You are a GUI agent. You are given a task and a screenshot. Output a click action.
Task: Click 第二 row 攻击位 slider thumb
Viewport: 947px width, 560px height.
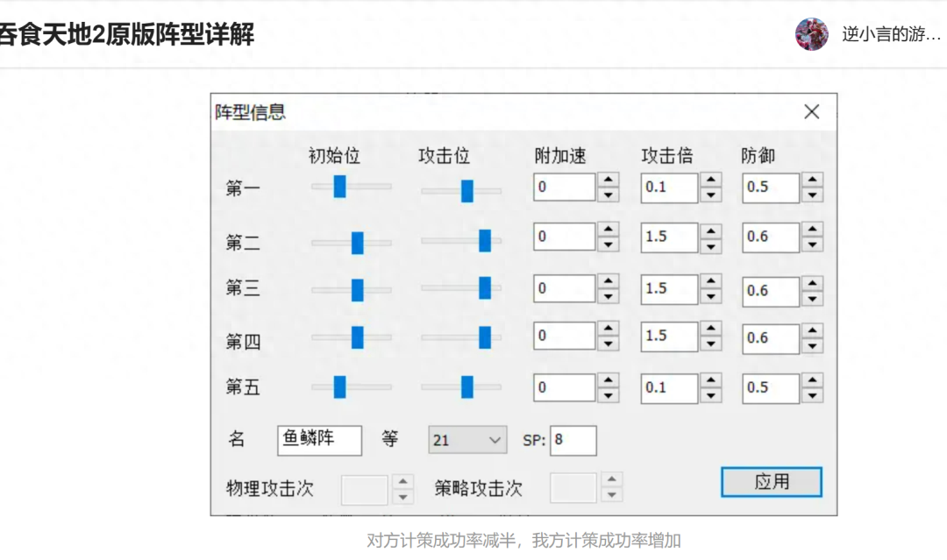tap(485, 240)
